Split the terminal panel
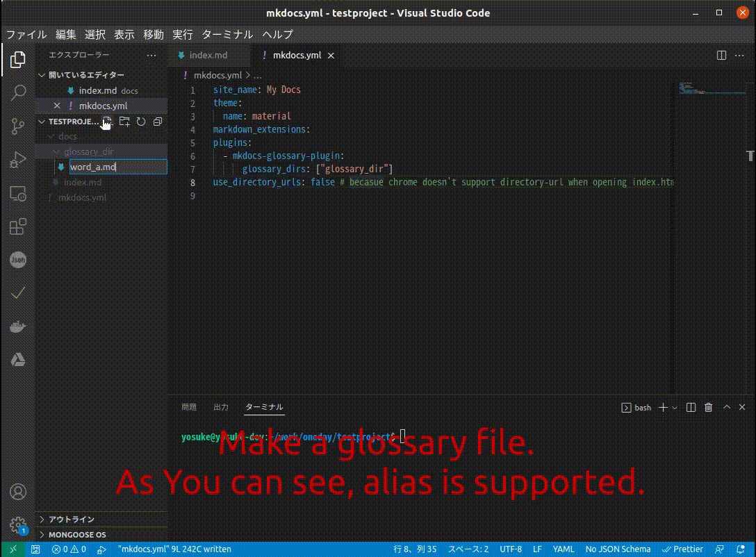The width and height of the screenshot is (756, 557). [x=691, y=408]
